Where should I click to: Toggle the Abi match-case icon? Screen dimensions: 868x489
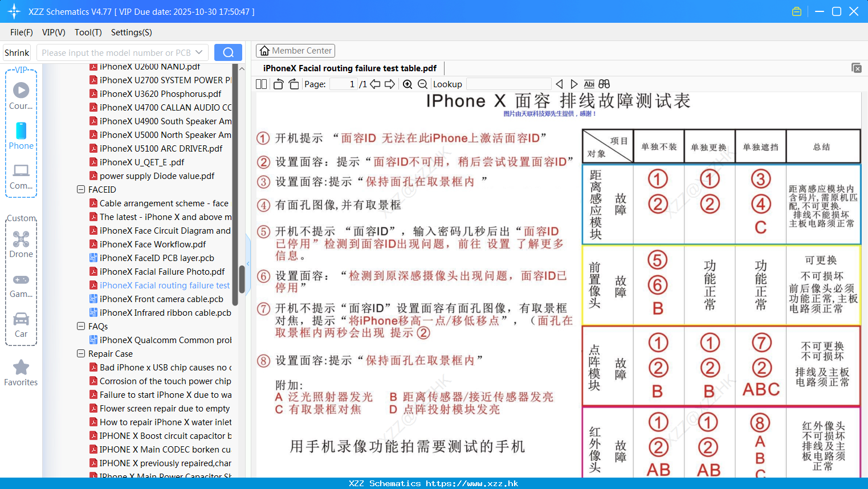click(589, 84)
